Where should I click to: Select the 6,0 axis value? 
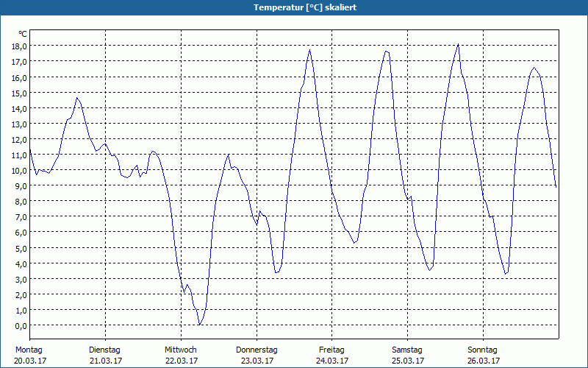point(22,233)
